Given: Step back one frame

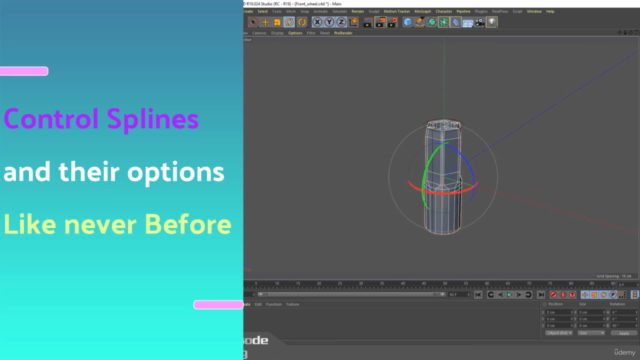Looking at the screenshot, I should (x=500, y=295).
